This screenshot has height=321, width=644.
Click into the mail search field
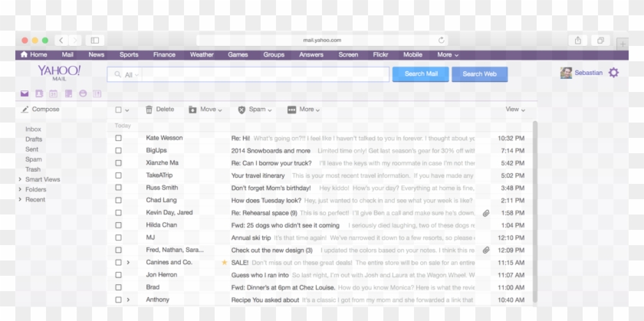265,74
